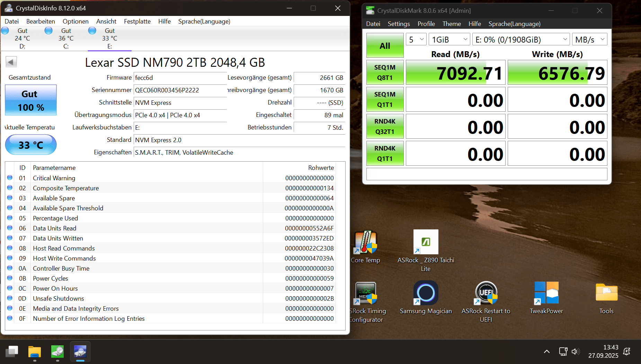Click Data Units Read status orb
Viewport: 641px width, 364px height.
pos(10,228)
